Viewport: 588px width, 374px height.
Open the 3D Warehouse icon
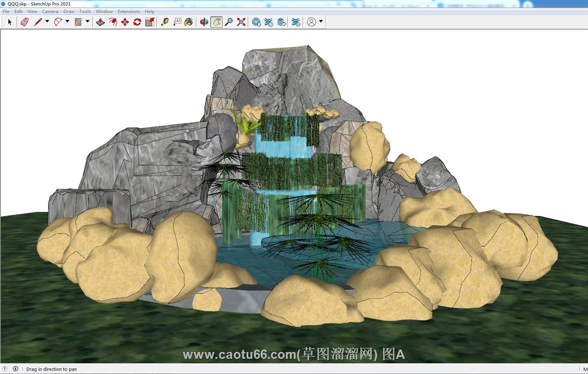pos(256,22)
